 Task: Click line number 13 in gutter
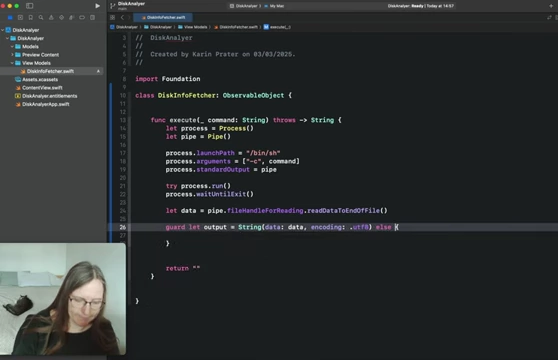coord(122,120)
